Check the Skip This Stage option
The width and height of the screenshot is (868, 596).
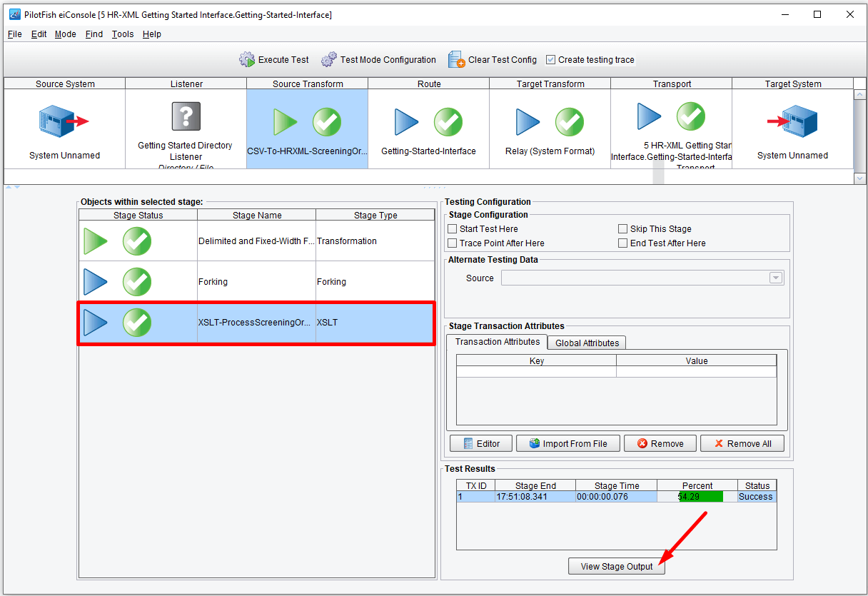(x=622, y=229)
